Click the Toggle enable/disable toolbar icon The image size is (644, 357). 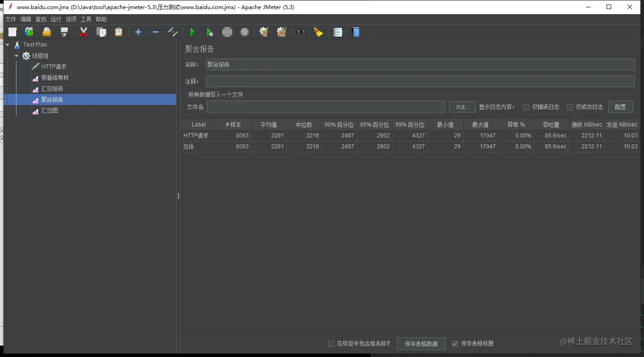pos(173,32)
